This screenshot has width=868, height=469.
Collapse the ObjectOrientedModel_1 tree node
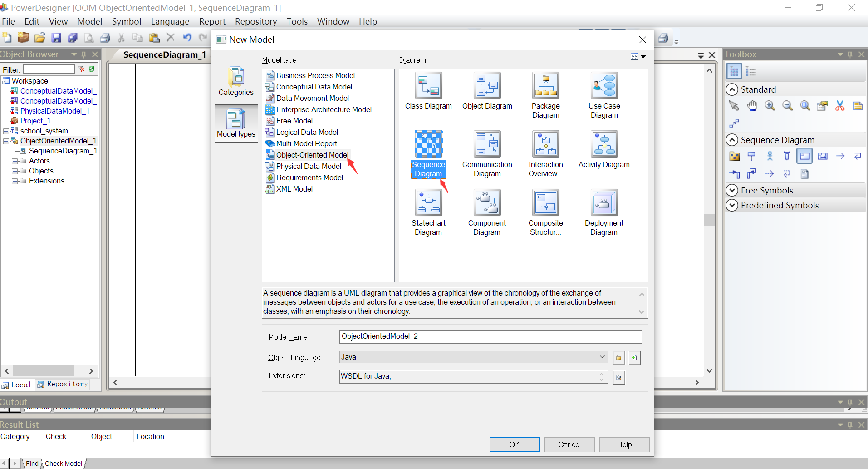6,141
